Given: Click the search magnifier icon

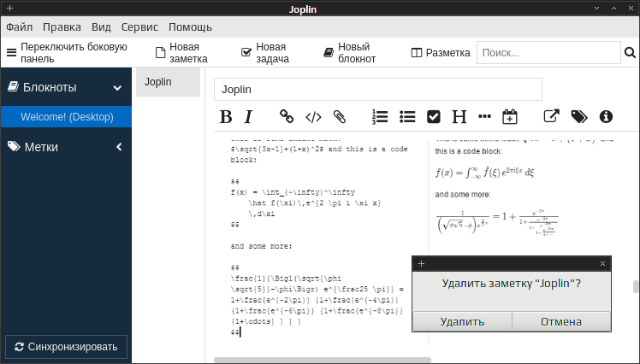Looking at the screenshot, I should (x=630, y=53).
